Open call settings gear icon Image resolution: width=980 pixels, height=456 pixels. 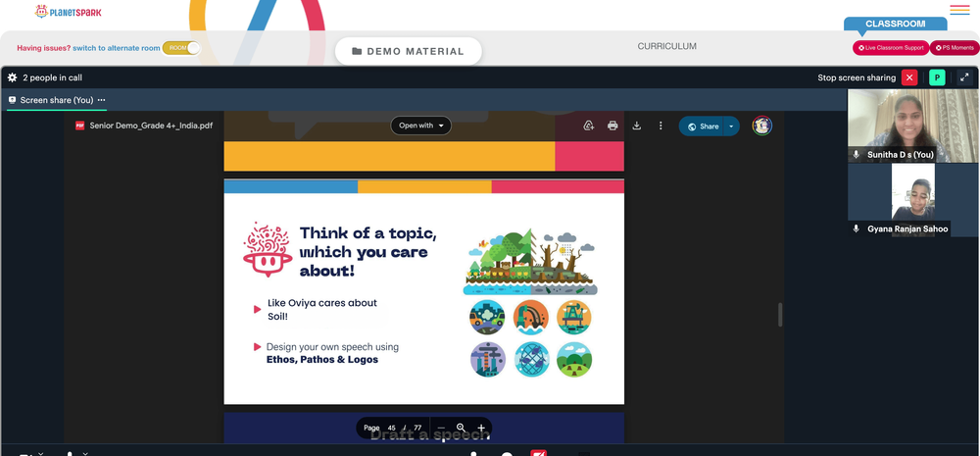click(x=12, y=77)
